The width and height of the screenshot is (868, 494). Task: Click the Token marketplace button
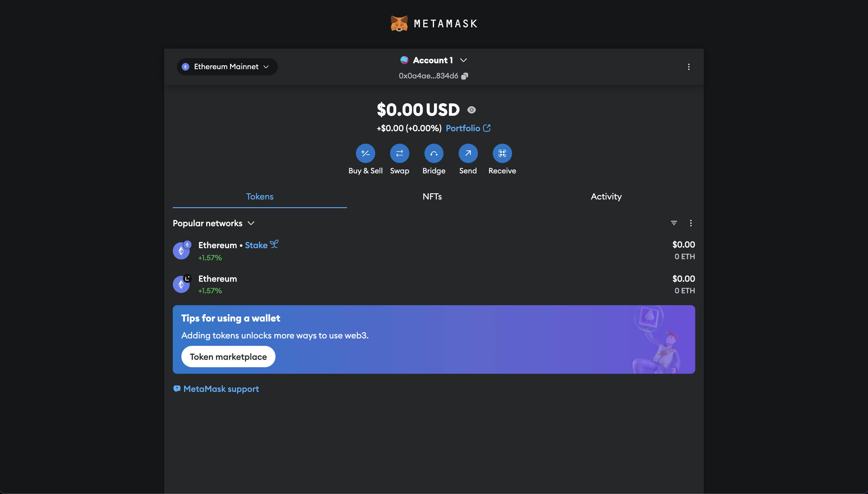point(228,356)
